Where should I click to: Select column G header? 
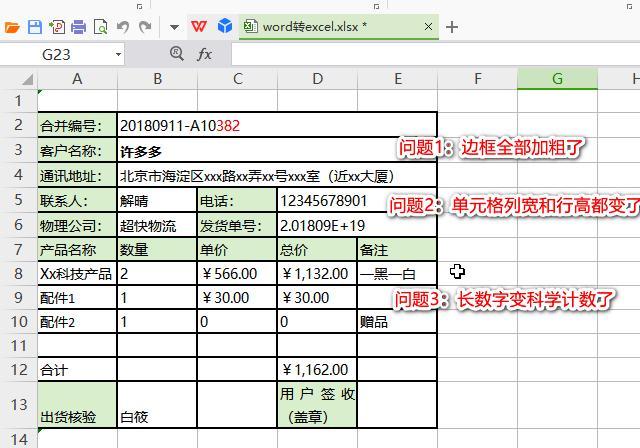pyautogui.click(x=556, y=78)
